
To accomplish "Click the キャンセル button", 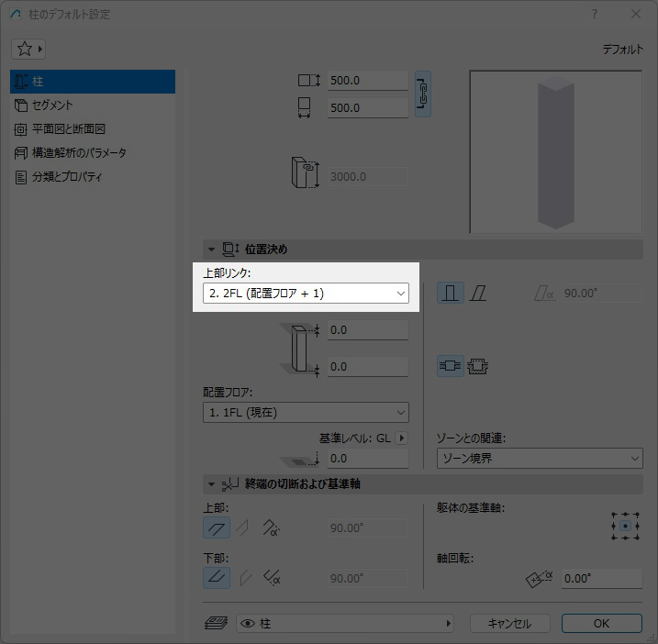I will click(x=509, y=624).
